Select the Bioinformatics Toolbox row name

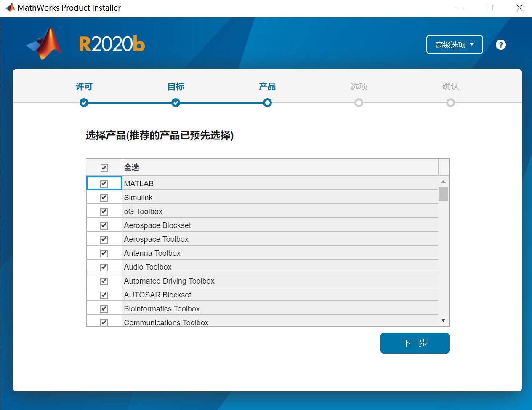coord(162,309)
